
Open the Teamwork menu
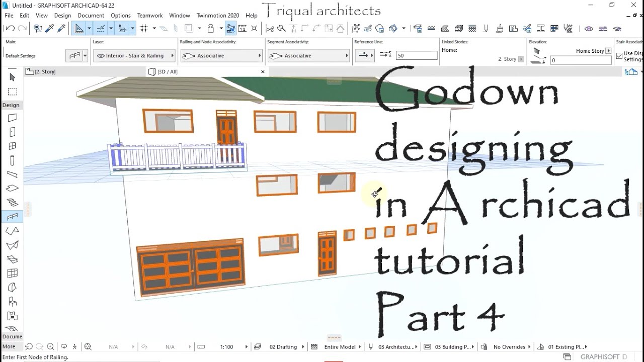(x=150, y=16)
